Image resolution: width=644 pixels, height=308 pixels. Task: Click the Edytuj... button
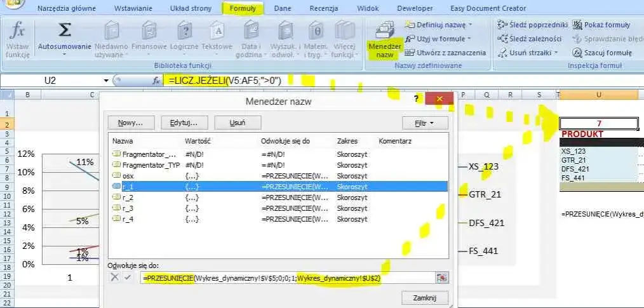pos(184,123)
